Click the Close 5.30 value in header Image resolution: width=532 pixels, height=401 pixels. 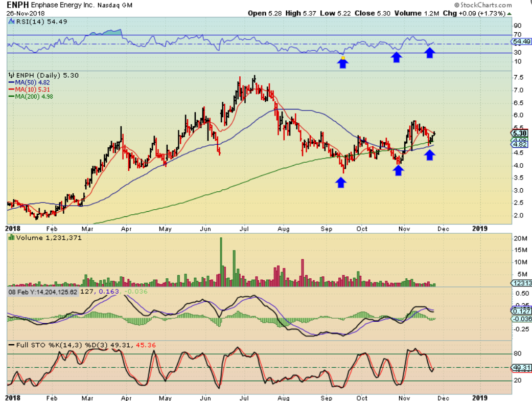(373, 13)
